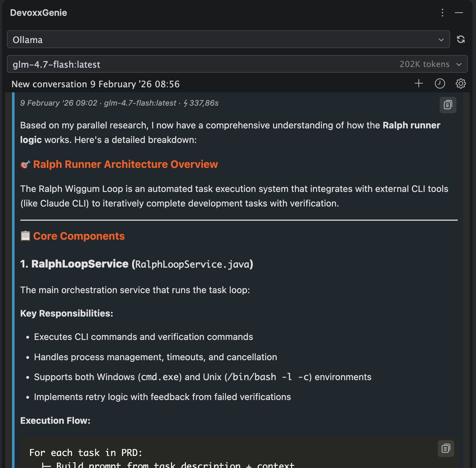Click the clipboard emoji beside Core Components
Viewport: 476px width, 468px height.
(x=25, y=236)
